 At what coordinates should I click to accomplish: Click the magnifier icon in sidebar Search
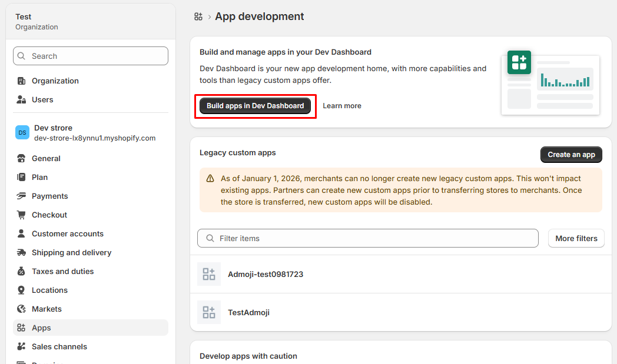click(x=21, y=56)
